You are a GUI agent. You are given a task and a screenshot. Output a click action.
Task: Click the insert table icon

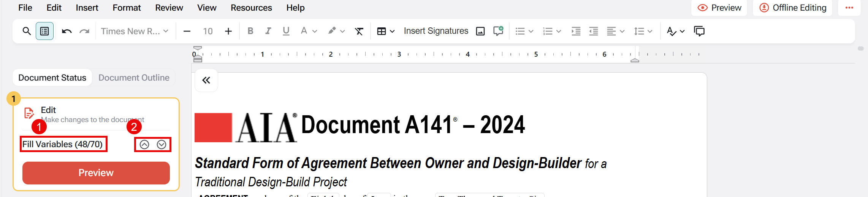[x=382, y=31]
